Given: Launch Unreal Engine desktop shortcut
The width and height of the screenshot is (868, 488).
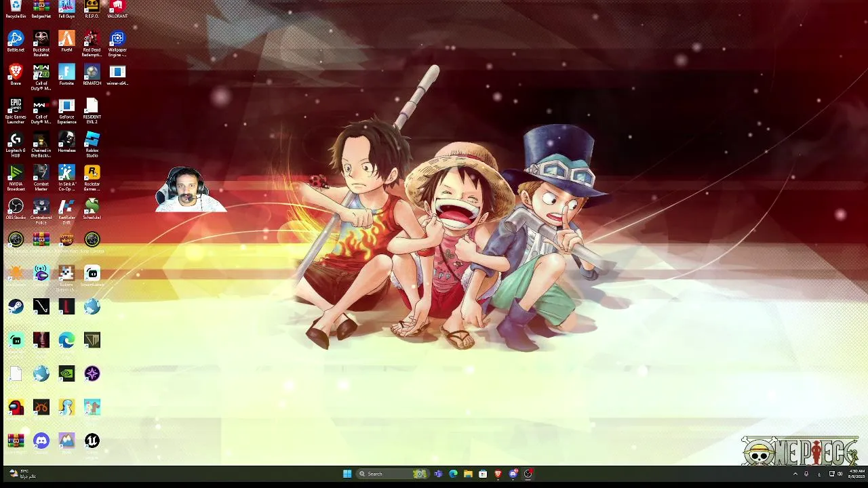Looking at the screenshot, I should pos(92,441).
